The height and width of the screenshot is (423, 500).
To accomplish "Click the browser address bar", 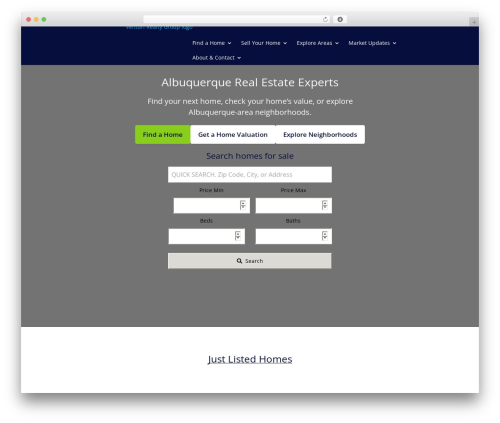I will click(x=237, y=19).
